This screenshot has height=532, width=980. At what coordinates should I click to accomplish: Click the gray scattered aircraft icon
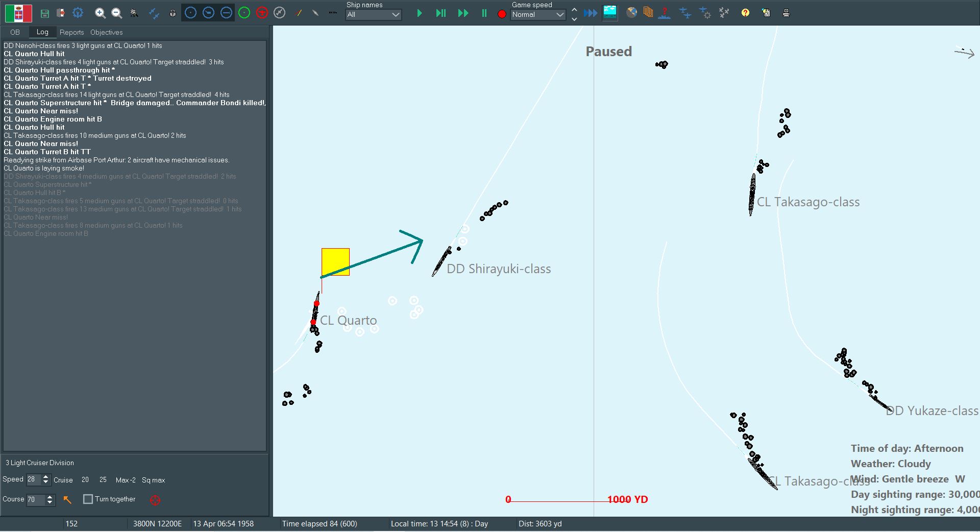pyautogui.click(x=724, y=13)
